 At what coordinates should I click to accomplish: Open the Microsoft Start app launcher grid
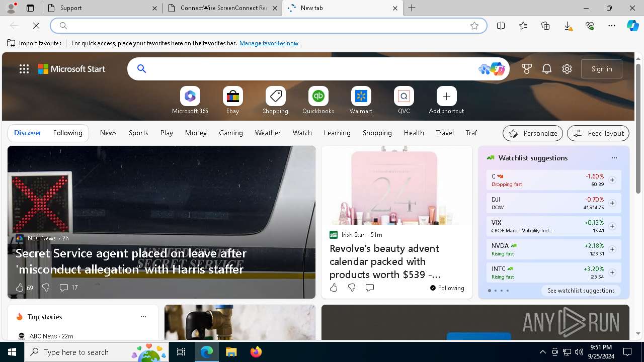click(24, 69)
